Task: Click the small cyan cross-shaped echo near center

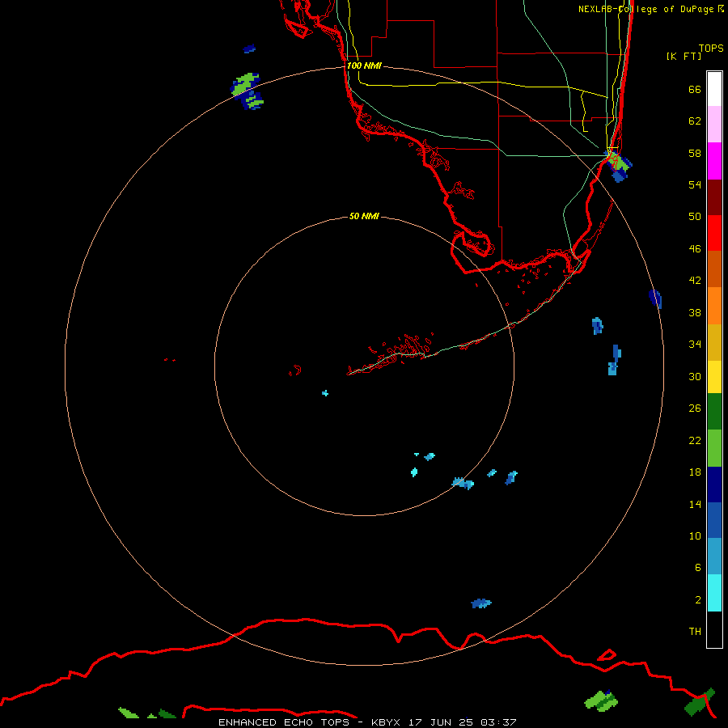Action: click(x=325, y=393)
